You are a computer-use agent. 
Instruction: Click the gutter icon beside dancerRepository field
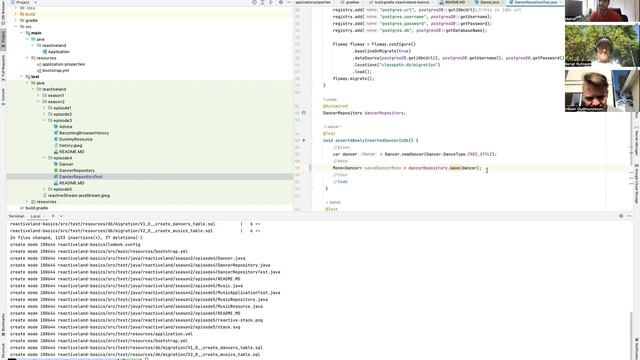(304, 113)
